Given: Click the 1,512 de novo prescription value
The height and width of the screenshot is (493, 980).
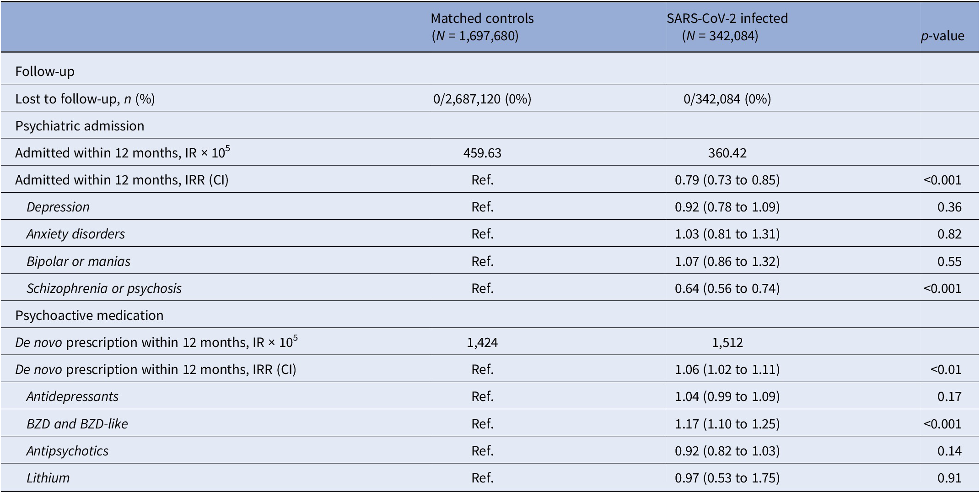Looking at the screenshot, I should [x=727, y=342].
